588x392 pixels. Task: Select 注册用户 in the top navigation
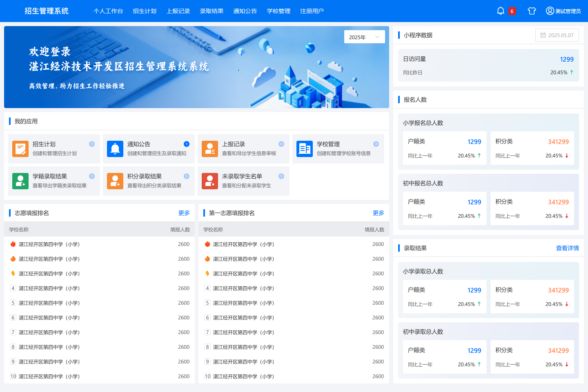click(312, 11)
